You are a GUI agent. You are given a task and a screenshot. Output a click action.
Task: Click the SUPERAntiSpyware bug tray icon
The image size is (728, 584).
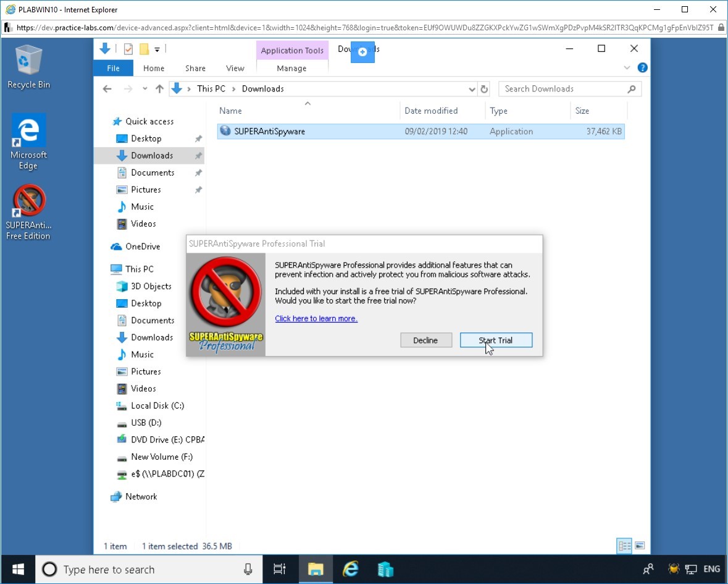coord(673,569)
